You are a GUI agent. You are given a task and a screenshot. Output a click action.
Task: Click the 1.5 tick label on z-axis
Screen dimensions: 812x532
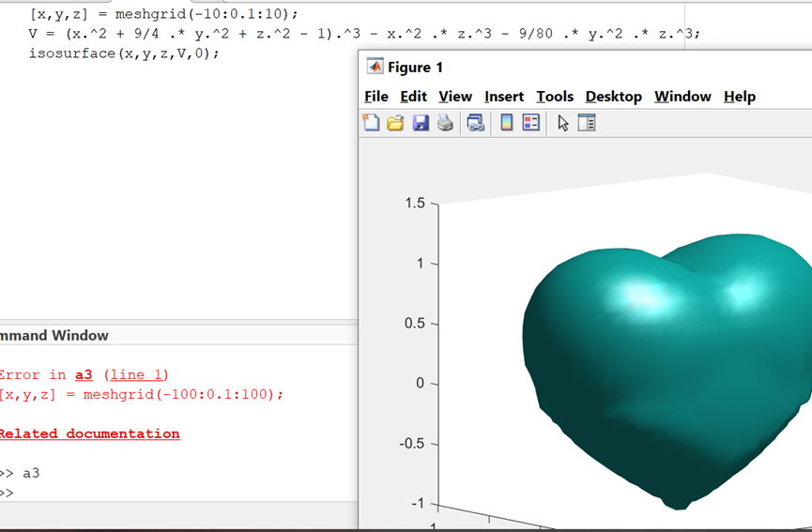click(415, 203)
